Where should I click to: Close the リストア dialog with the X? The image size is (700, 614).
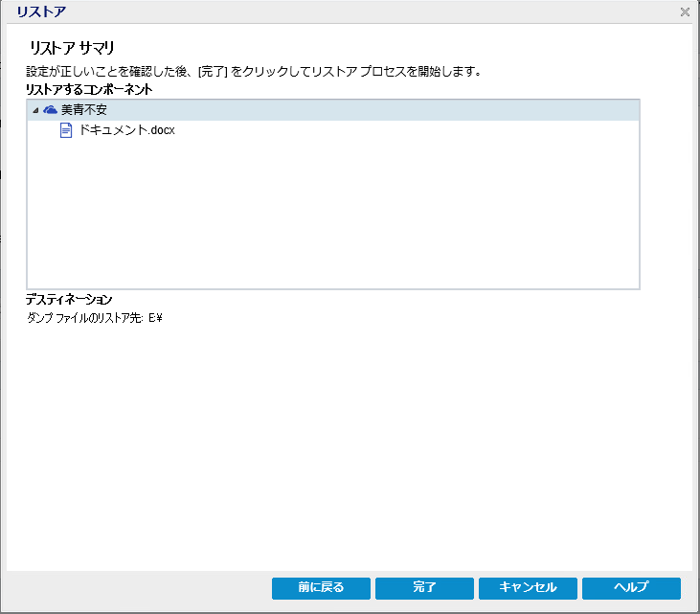tap(685, 12)
